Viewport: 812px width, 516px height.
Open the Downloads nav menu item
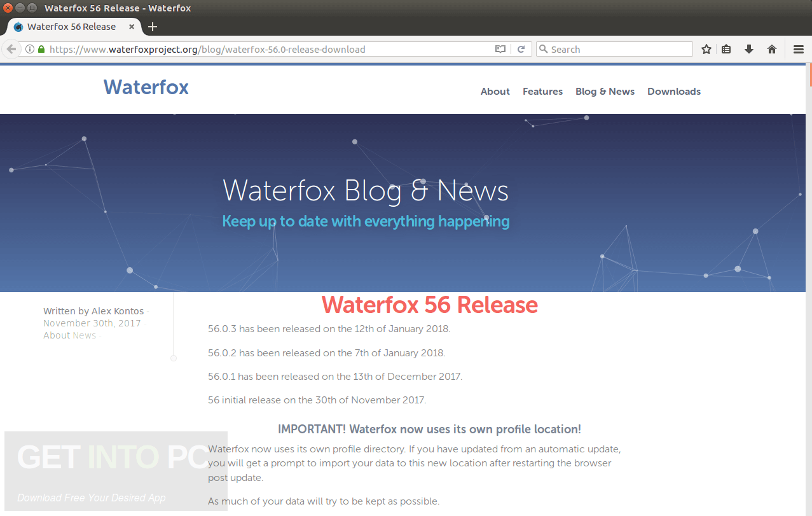[674, 92]
